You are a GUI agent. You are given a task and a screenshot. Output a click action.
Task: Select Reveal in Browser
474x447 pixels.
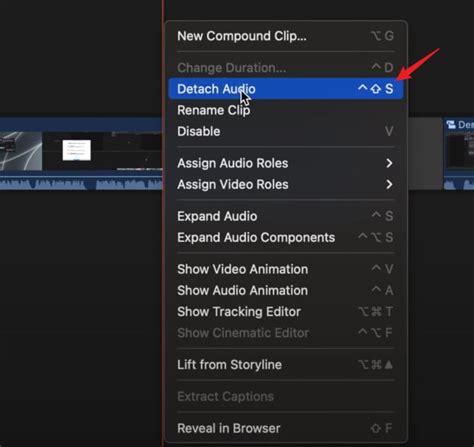[286, 428]
